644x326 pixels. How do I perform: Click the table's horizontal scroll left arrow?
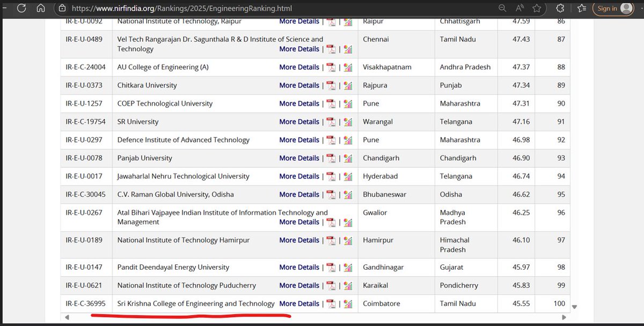pos(67,317)
